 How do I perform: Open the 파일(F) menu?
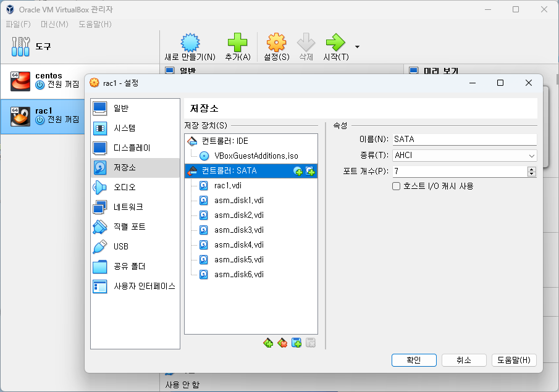coord(18,24)
